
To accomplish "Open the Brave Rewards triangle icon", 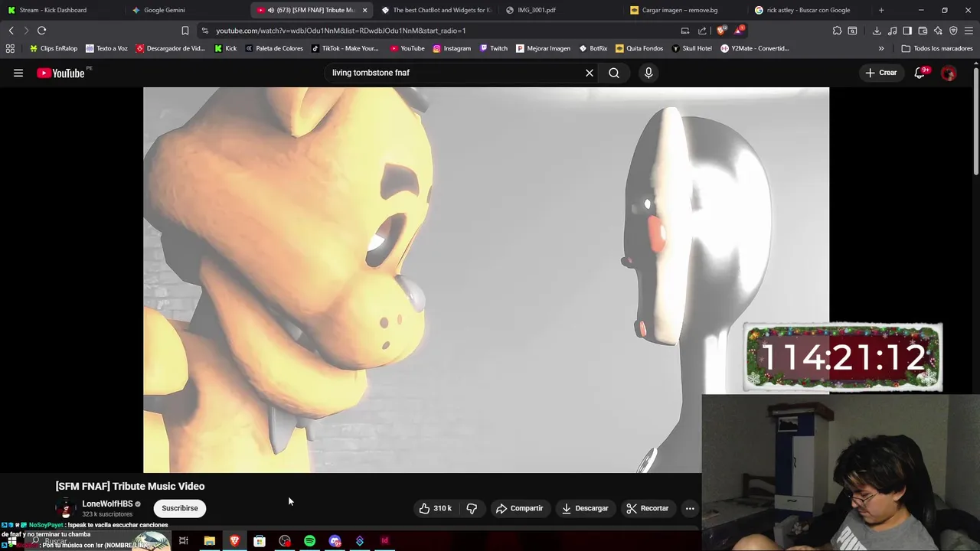I will tap(739, 31).
